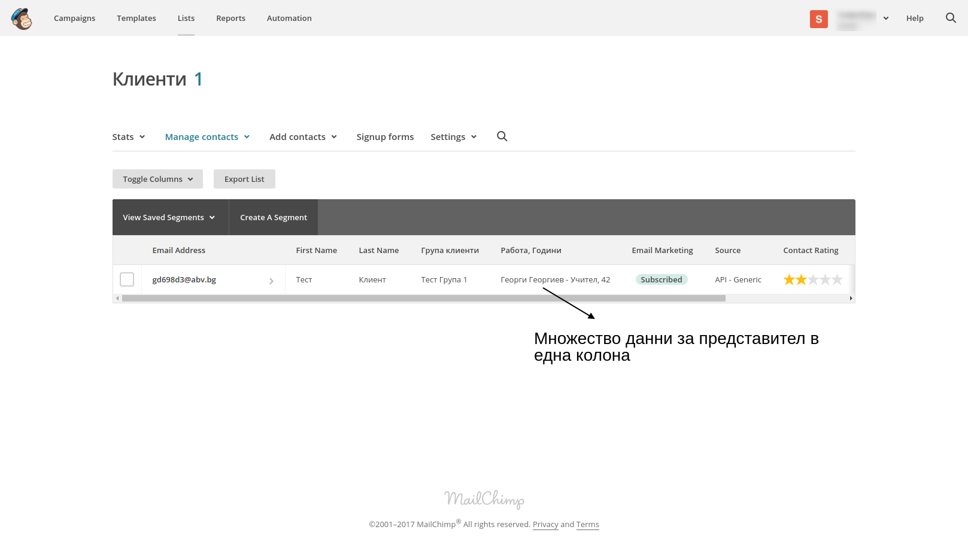Click the Клиенти list title
This screenshot has width=968, height=560.
[x=150, y=79]
